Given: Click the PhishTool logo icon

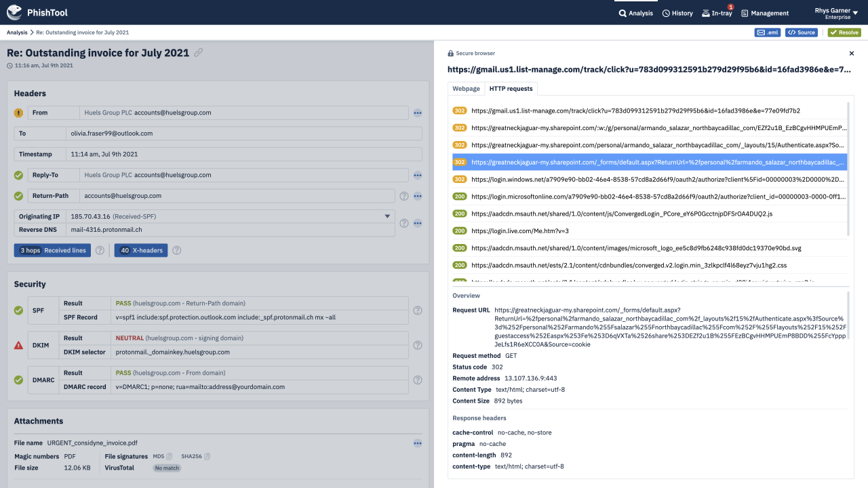Looking at the screenshot, I should coord(14,12).
